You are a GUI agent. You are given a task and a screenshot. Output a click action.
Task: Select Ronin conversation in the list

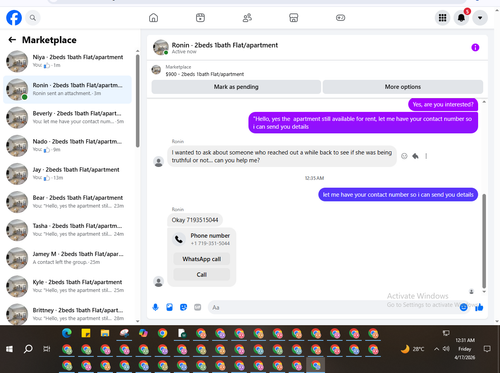click(67, 89)
